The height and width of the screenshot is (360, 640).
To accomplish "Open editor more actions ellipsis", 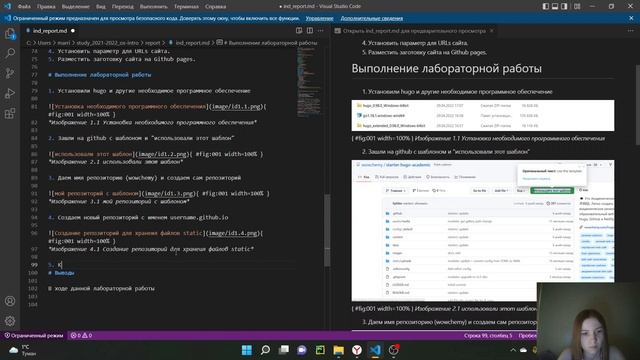I will [x=320, y=31].
